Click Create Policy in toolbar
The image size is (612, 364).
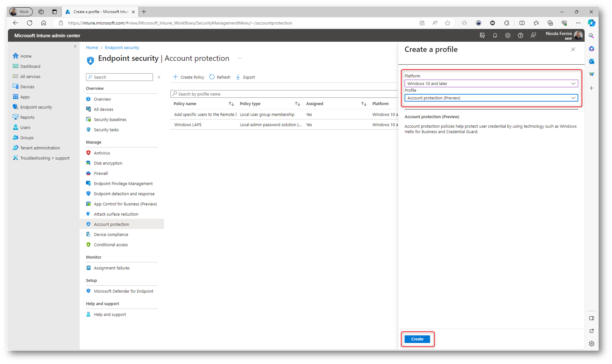(x=189, y=77)
